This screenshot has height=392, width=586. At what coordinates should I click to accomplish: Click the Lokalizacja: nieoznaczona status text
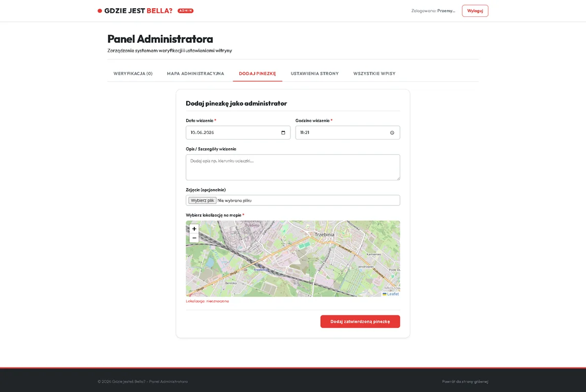tap(208, 301)
